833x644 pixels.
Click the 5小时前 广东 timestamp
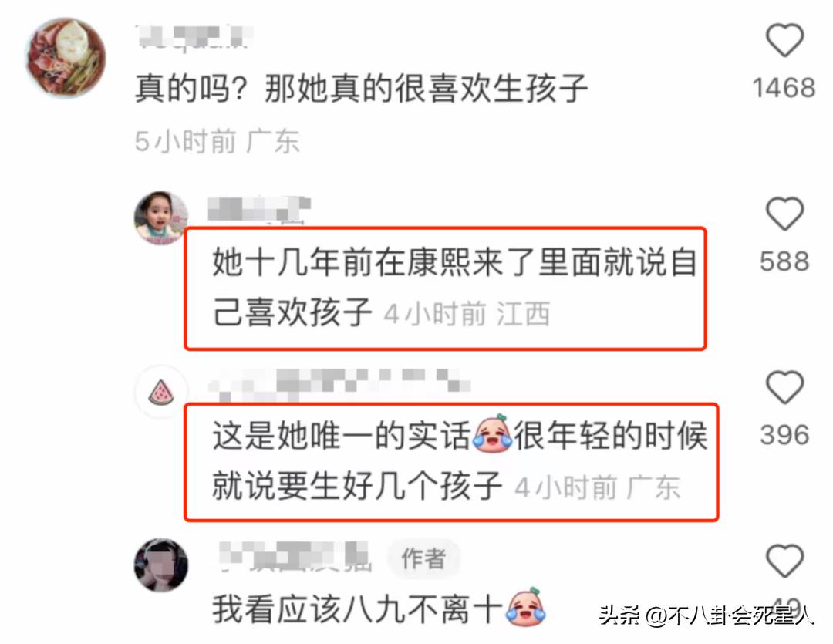[x=218, y=141]
